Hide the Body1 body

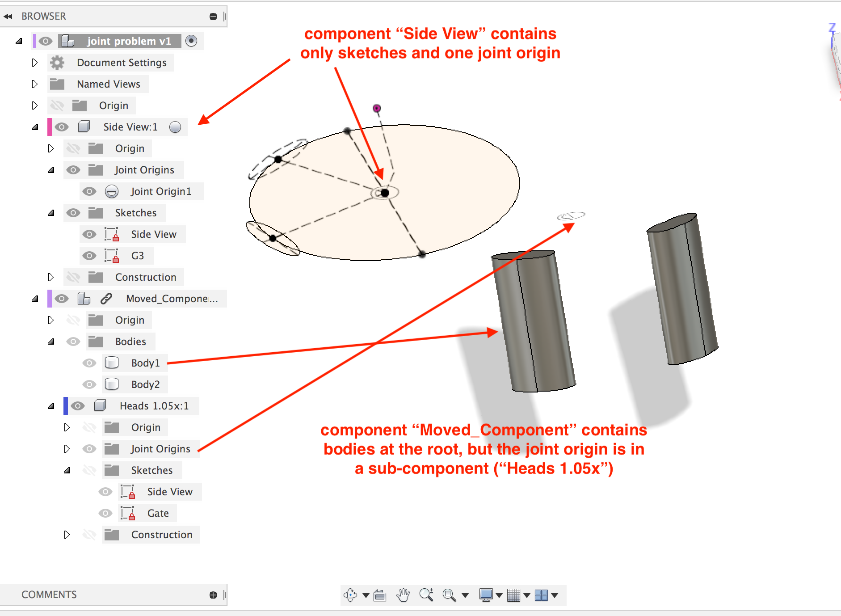pos(89,363)
